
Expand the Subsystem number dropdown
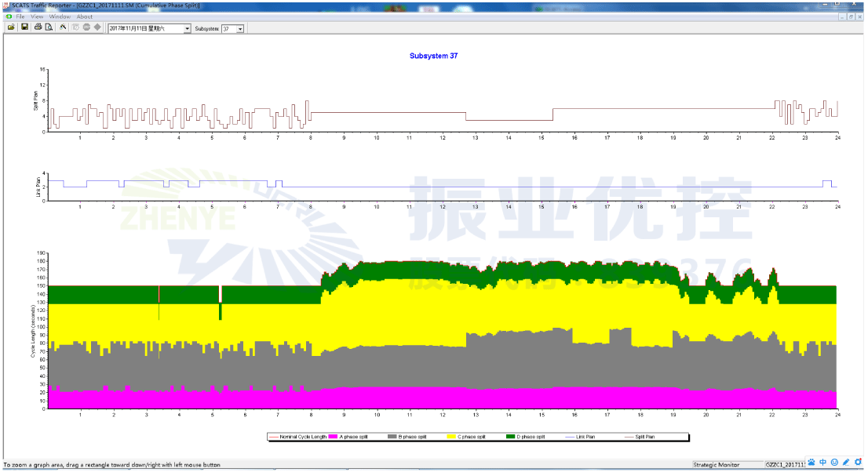[x=239, y=28]
